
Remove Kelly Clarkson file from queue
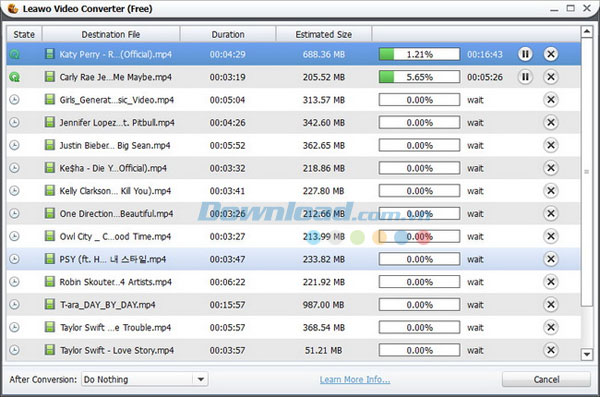pos(551,191)
